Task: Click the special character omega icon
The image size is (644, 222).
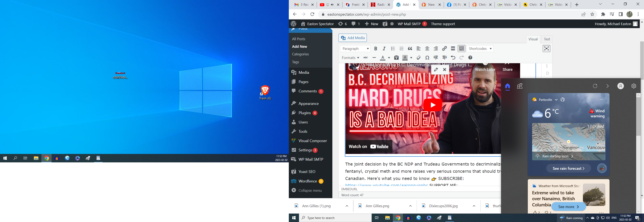Action: (427, 58)
